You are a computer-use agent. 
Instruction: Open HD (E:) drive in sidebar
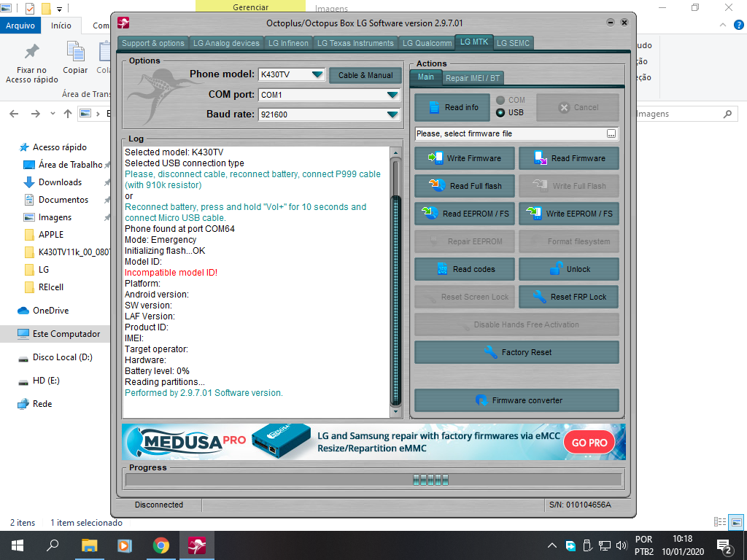click(46, 381)
